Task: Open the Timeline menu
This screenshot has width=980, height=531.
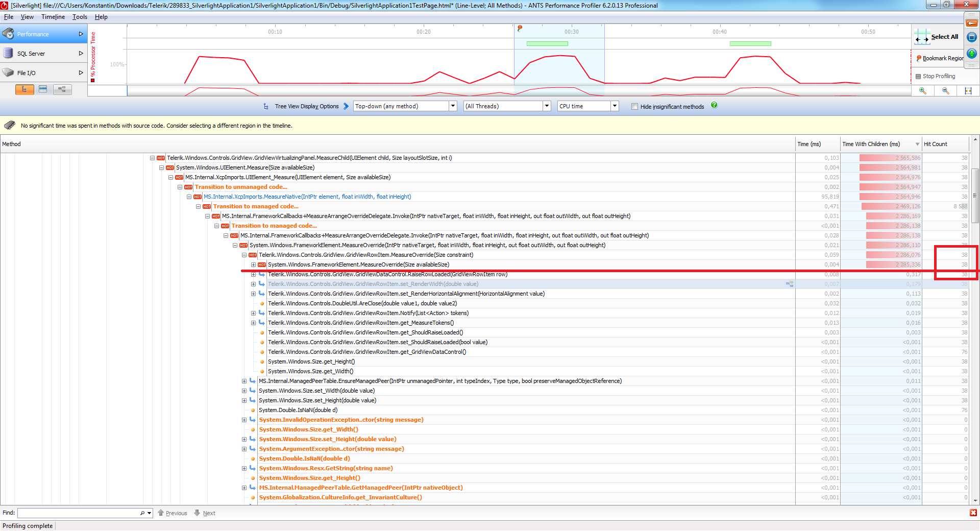Action: [53, 17]
